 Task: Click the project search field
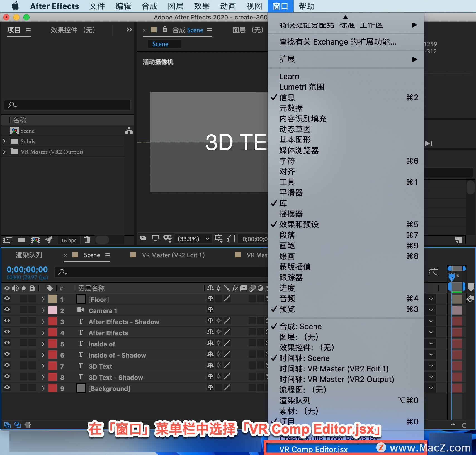tap(67, 105)
